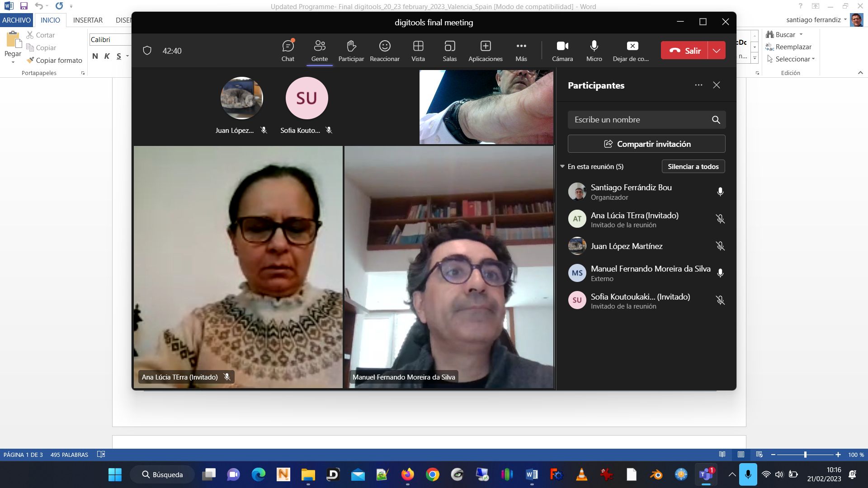Click the Participar raise hand icon
Image resolution: width=868 pixels, height=488 pixels.
pos(351,50)
